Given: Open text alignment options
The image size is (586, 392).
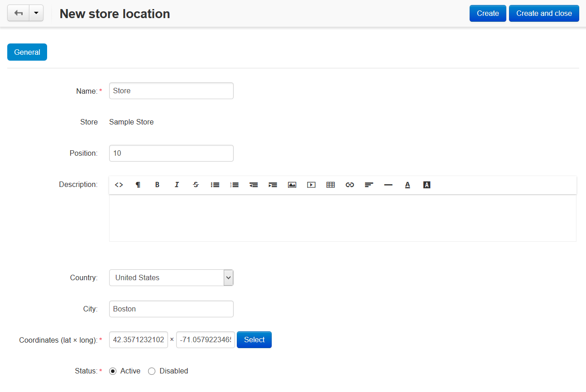Looking at the screenshot, I should (x=369, y=185).
